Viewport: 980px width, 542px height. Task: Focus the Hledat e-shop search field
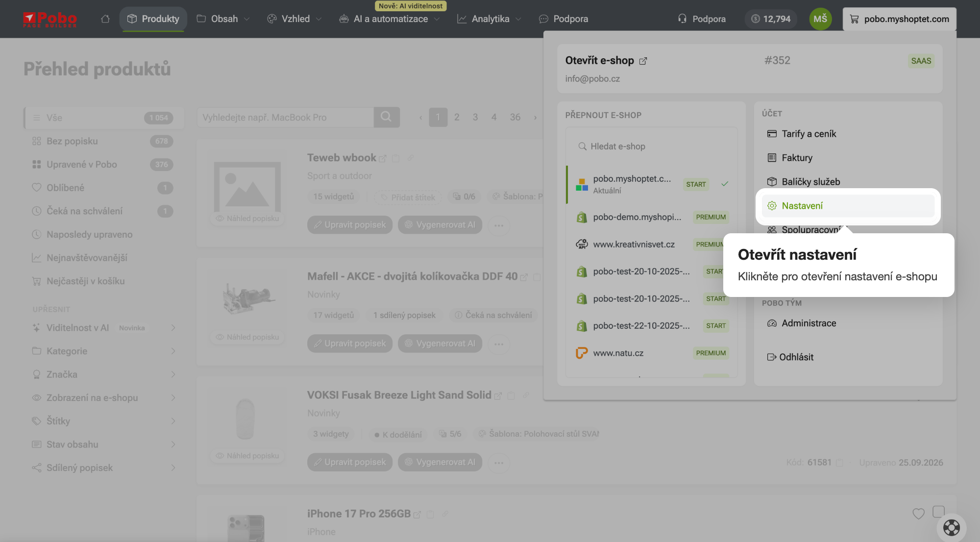point(652,146)
